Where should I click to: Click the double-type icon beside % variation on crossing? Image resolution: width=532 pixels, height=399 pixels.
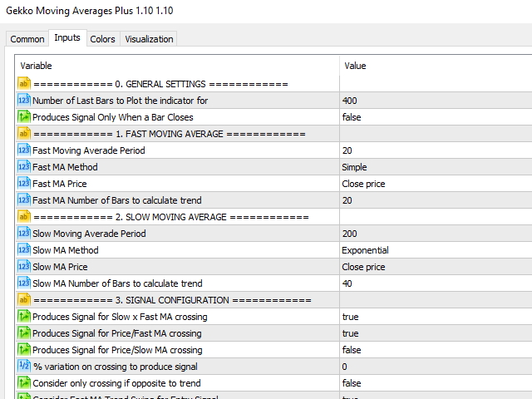pyautogui.click(x=23, y=367)
